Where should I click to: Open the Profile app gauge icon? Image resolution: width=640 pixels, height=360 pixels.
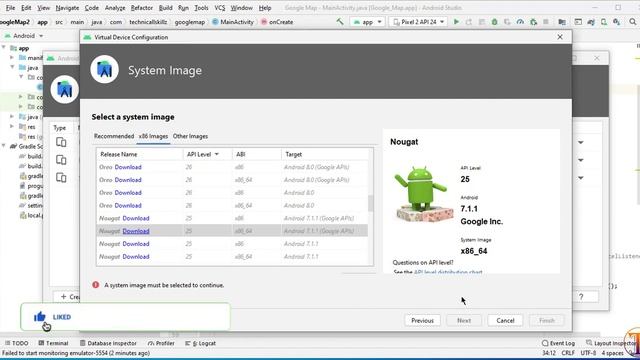tap(520, 22)
